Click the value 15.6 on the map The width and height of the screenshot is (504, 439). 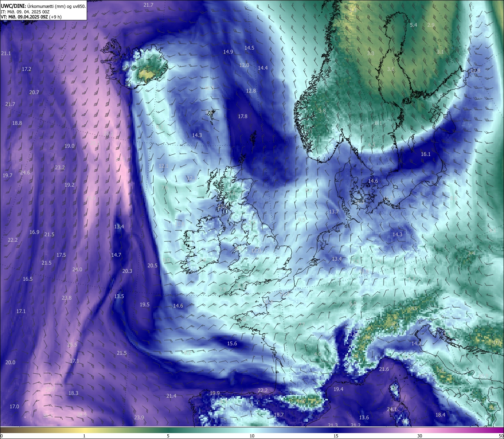232,343
